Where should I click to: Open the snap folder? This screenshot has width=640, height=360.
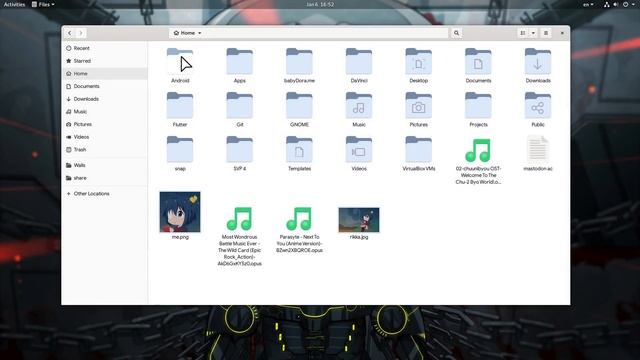(x=180, y=150)
